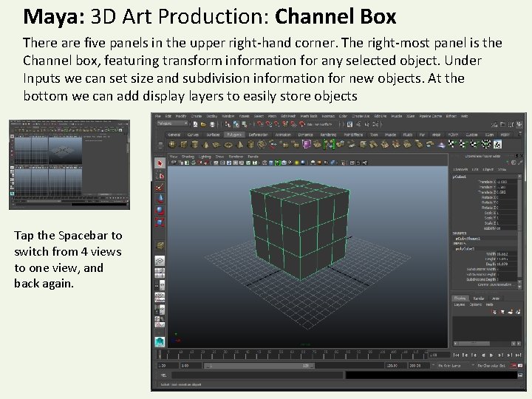Create a polygon cube from shelf

click(x=183, y=145)
